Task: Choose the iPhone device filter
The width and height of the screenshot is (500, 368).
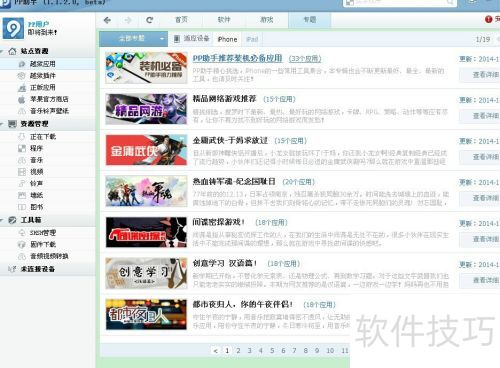Action: 227,39
